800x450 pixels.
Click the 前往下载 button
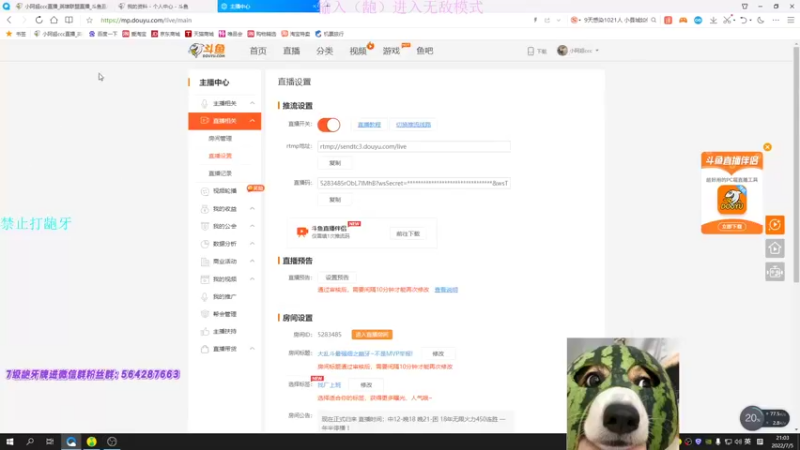(408, 234)
